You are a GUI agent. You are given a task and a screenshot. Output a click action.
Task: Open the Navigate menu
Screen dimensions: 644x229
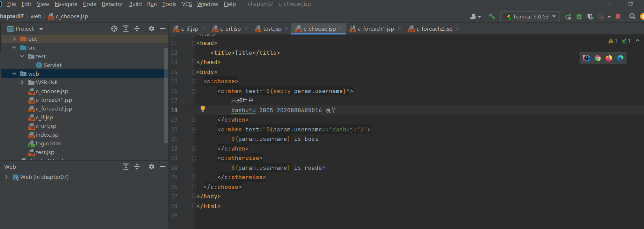pos(66,4)
